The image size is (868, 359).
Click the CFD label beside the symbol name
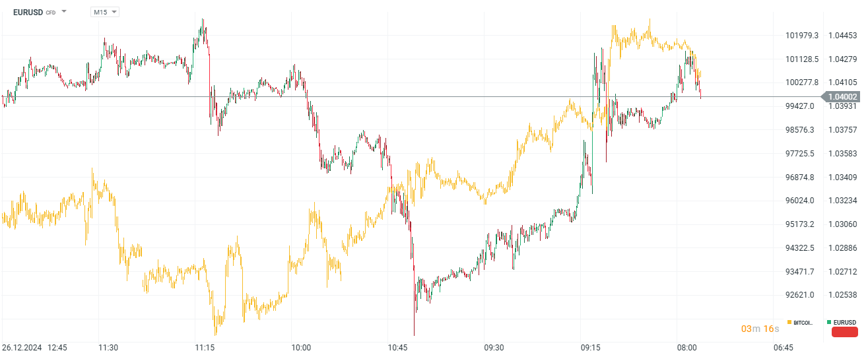[51, 13]
